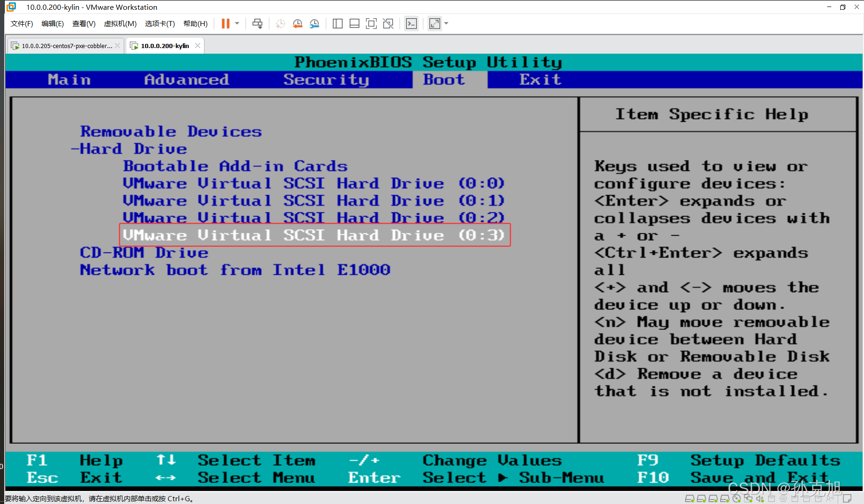Select the BIOS Advanced menu
864x504 pixels.
click(x=187, y=80)
